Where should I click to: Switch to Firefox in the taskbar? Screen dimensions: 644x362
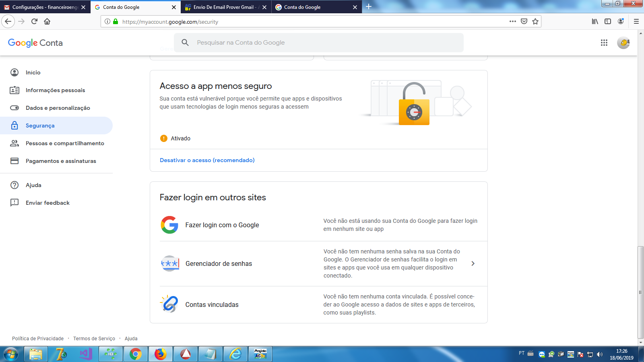(161, 354)
